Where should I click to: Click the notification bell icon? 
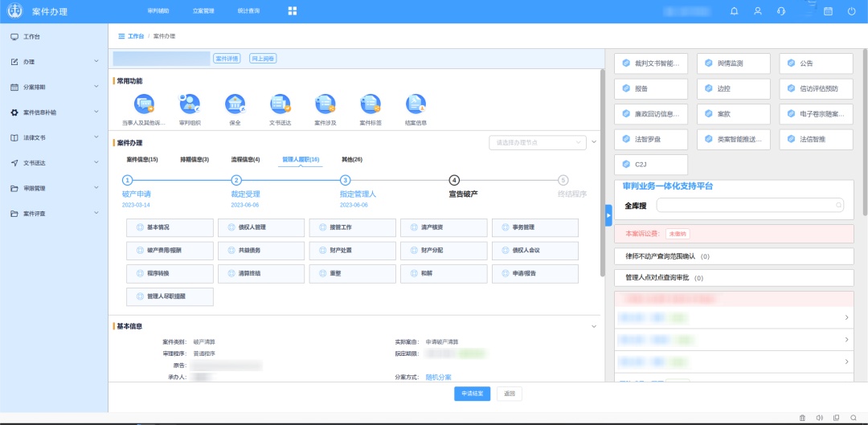coord(734,11)
